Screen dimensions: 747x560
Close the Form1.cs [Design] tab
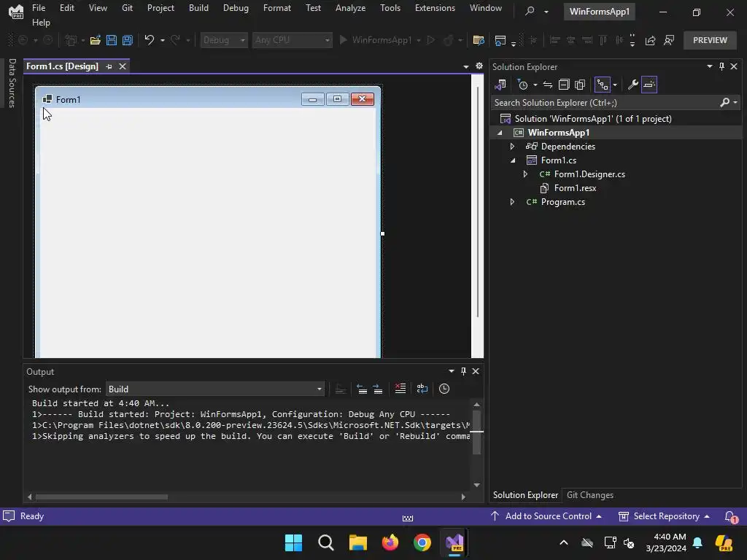(x=123, y=66)
